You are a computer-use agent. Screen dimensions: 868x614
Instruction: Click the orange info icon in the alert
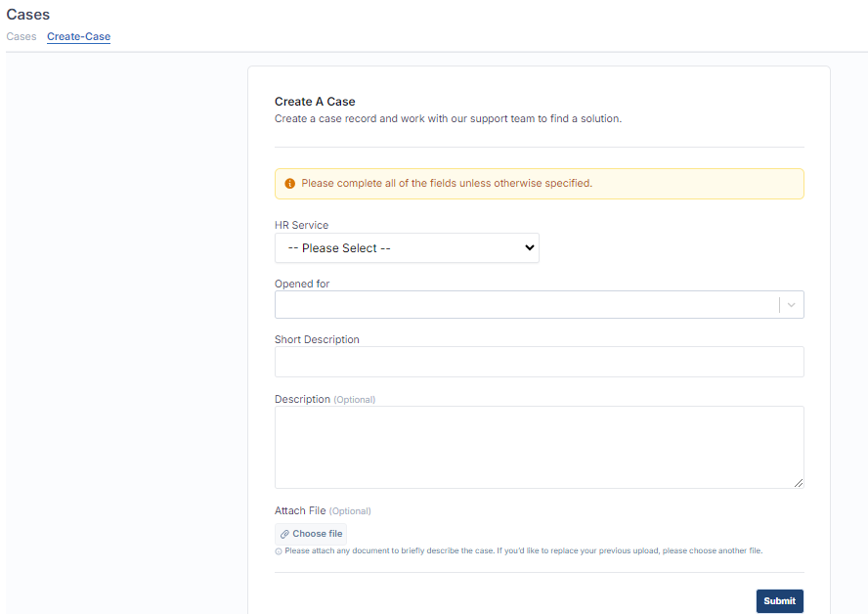pos(289,183)
